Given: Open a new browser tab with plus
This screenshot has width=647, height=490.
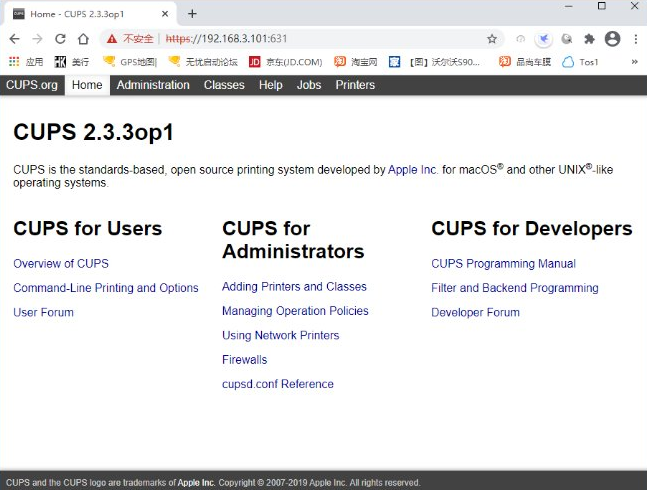Looking at the screenshot, I should pyautogui.click(x=192, y=14).
